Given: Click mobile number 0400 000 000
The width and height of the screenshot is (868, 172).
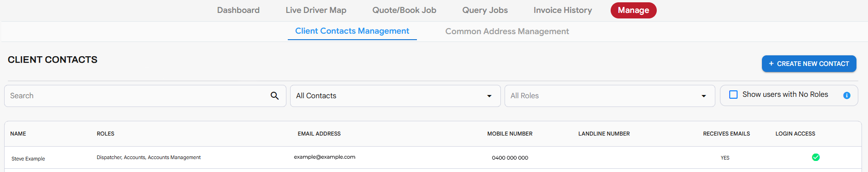Looking at the screenshot, I should coord(510,158).
